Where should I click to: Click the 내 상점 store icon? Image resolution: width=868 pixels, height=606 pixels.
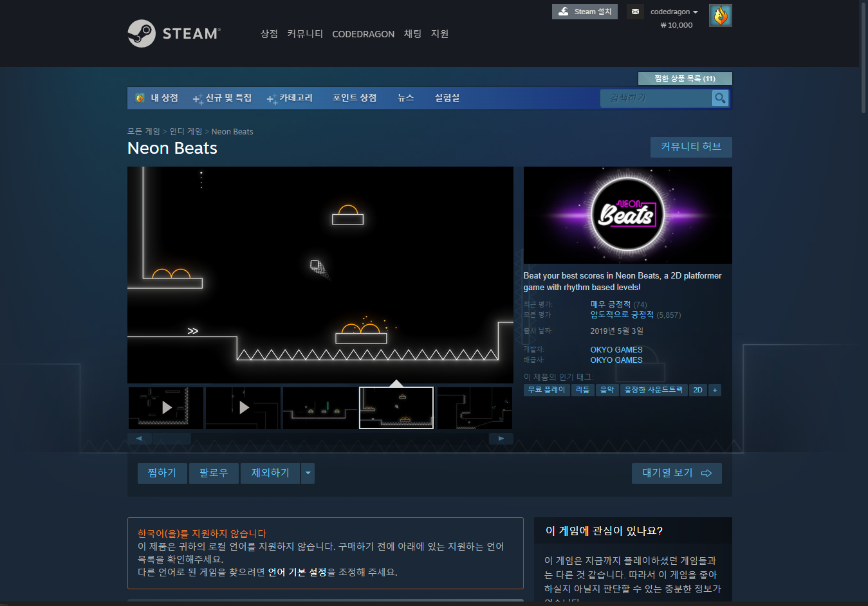click(140, 98)
